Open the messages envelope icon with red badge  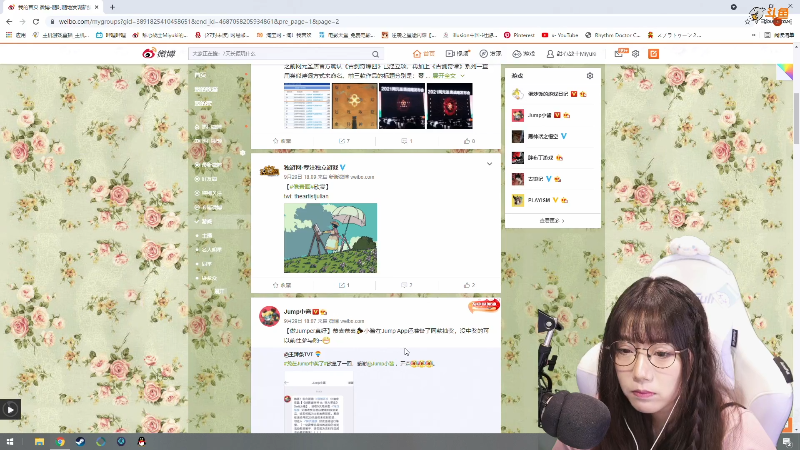619,53
